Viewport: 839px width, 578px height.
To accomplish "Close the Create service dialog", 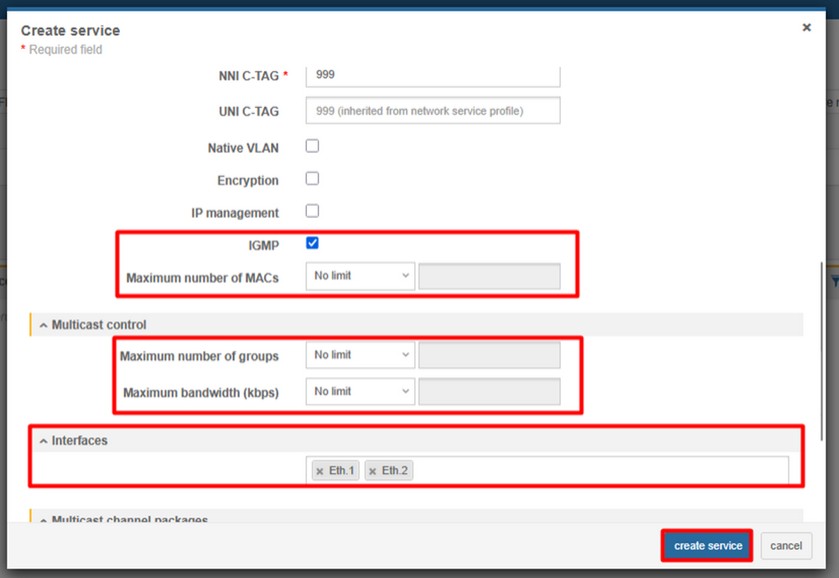I will (x=806, y=28).
